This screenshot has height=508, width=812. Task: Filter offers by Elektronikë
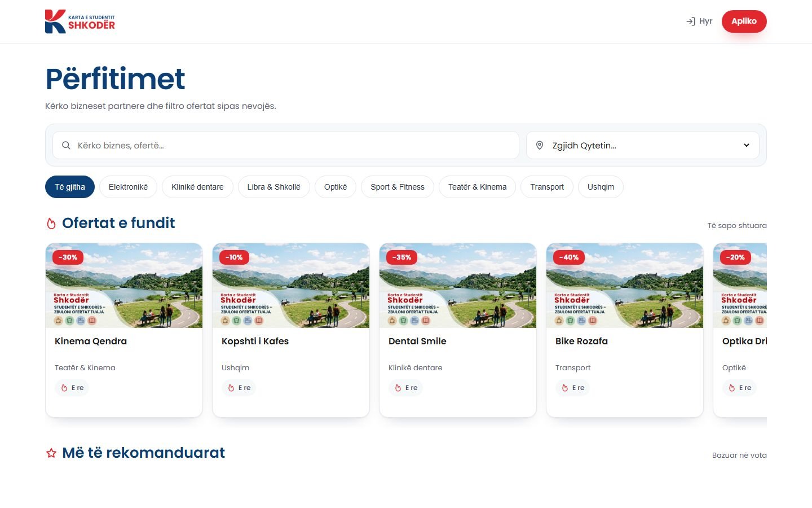pos(128,187)
